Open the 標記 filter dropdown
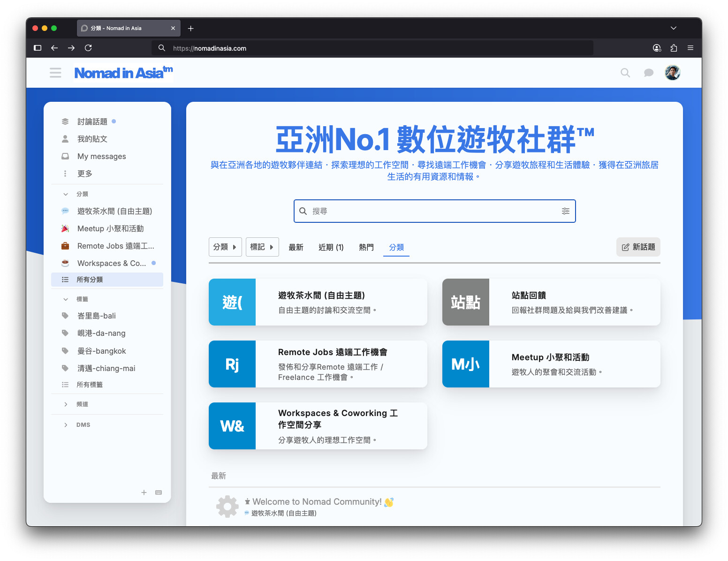Viewport: 728px width, 561px height. tap(262, 247)
